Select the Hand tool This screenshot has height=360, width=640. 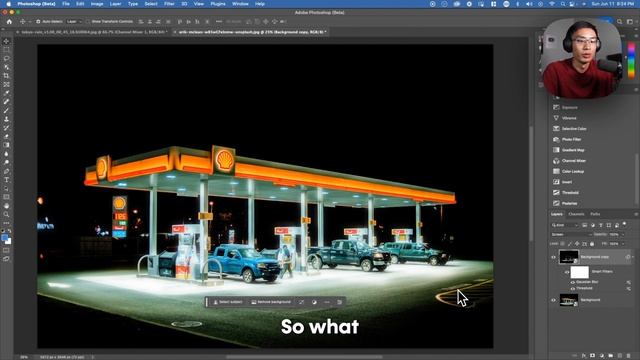tap(7, 206)
